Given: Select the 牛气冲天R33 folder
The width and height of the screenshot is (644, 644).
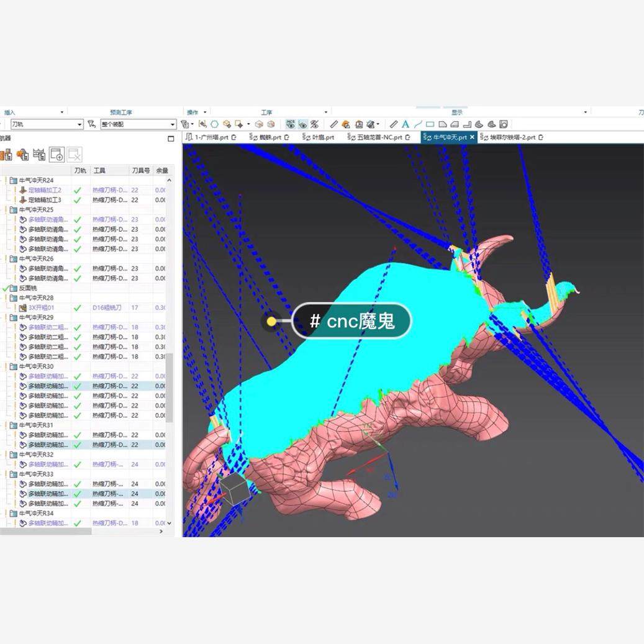Looking at the screenshot, I should pos(36,474).
